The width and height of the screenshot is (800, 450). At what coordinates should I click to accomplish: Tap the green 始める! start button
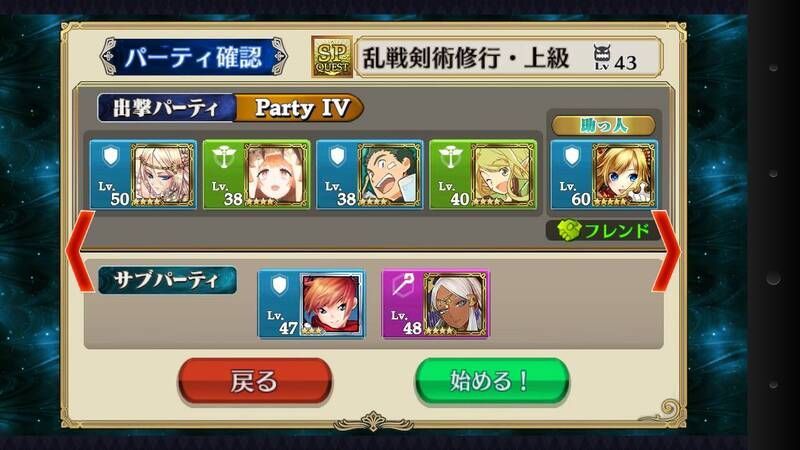pos(492,381)
